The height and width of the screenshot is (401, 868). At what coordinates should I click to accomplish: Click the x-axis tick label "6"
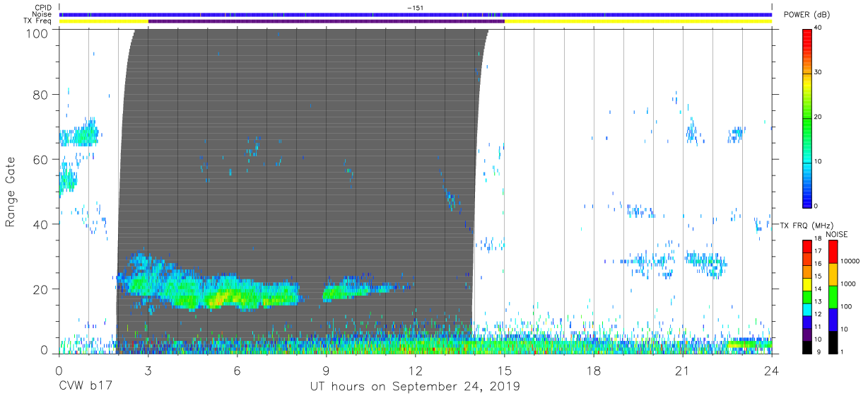[237, 370]
